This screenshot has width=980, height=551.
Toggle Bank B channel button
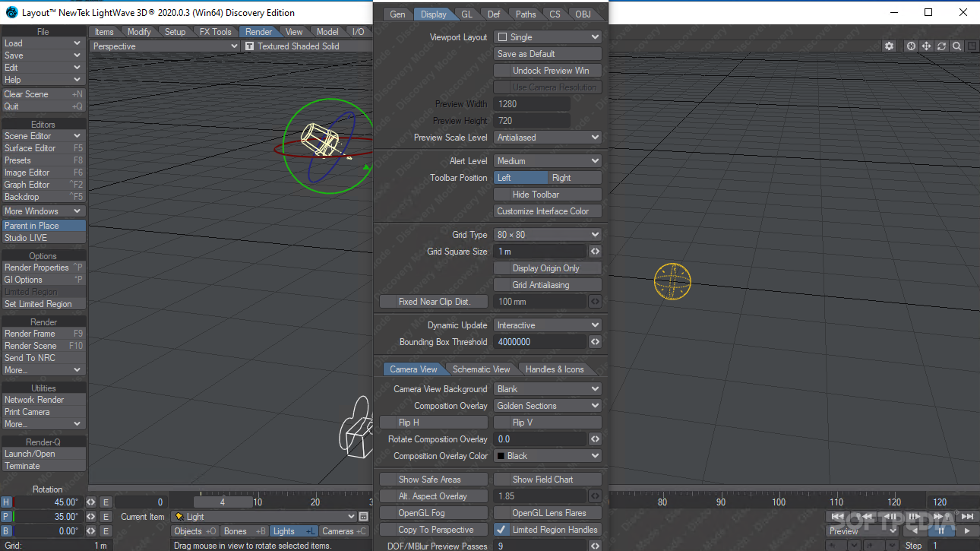click(x=6, y=531)
